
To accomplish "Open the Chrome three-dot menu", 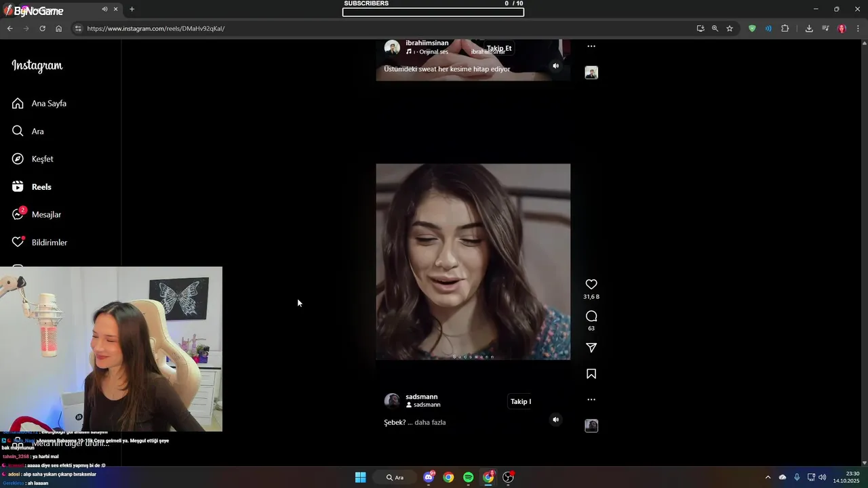I will pyautogui.click(x=859, y=28).
